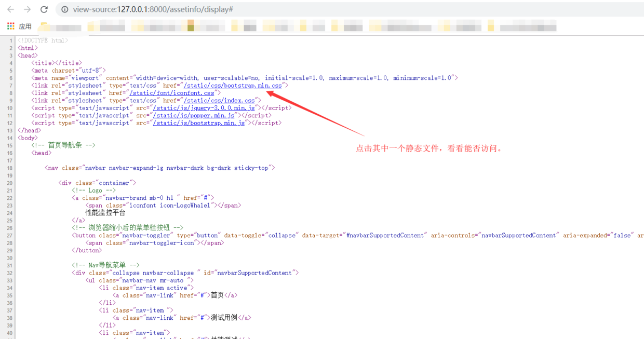Viewport: 644px width, 339px height.
Task: Click the browser forward arrow
Action: (x=27, y=9)
